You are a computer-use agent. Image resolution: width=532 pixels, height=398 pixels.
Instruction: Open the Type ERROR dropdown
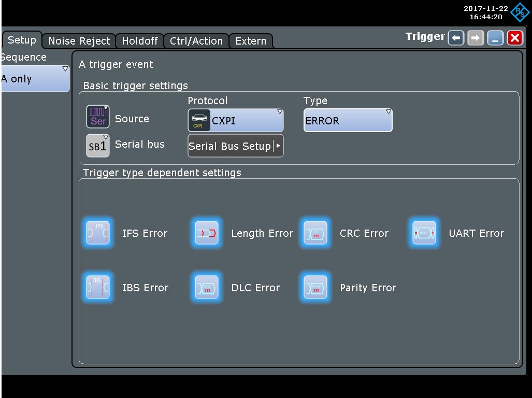(x=348, y=120)
